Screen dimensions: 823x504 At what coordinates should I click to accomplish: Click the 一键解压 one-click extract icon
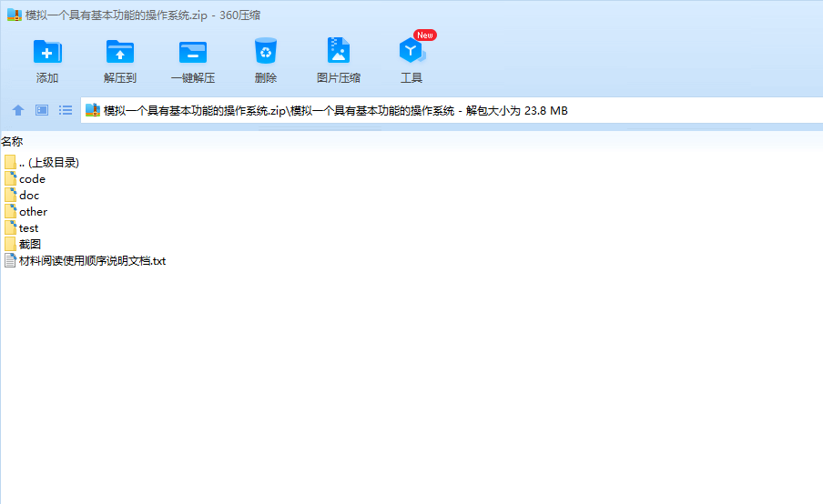tap(193, 51)
